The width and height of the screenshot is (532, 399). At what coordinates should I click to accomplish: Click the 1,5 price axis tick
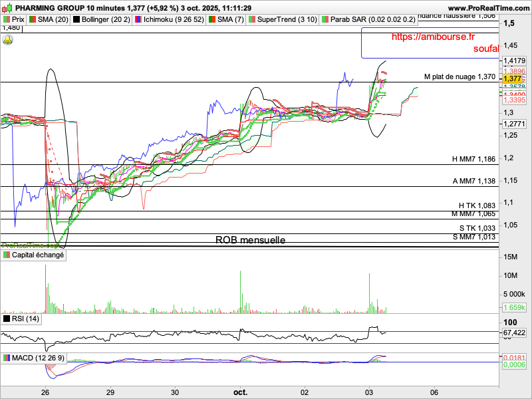tap(509, 23)
